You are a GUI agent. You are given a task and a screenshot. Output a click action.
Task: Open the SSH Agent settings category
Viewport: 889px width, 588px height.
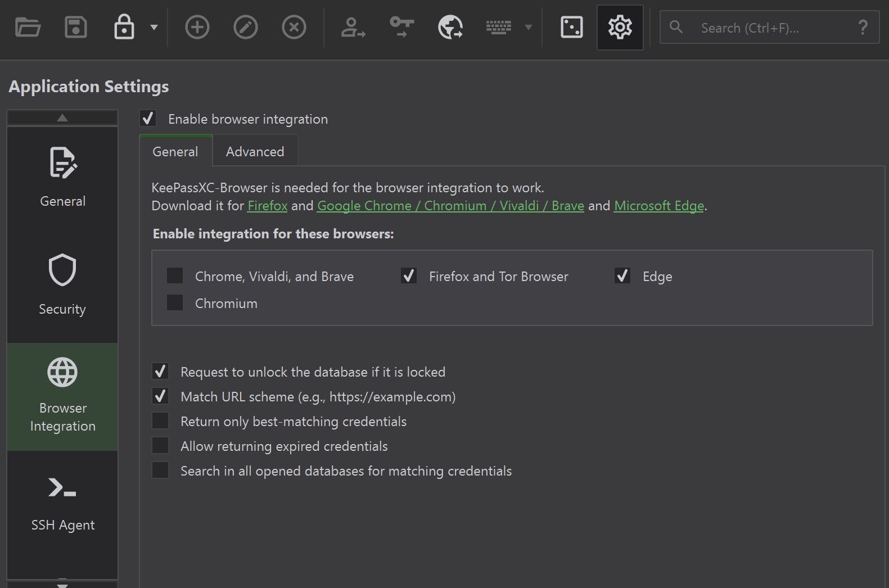point(62,505)
